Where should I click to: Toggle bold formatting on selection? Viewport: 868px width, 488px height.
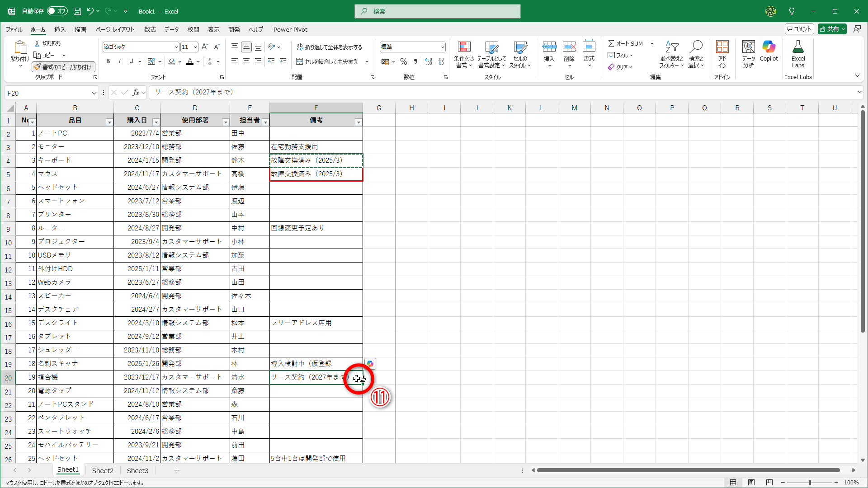(108, 61)
